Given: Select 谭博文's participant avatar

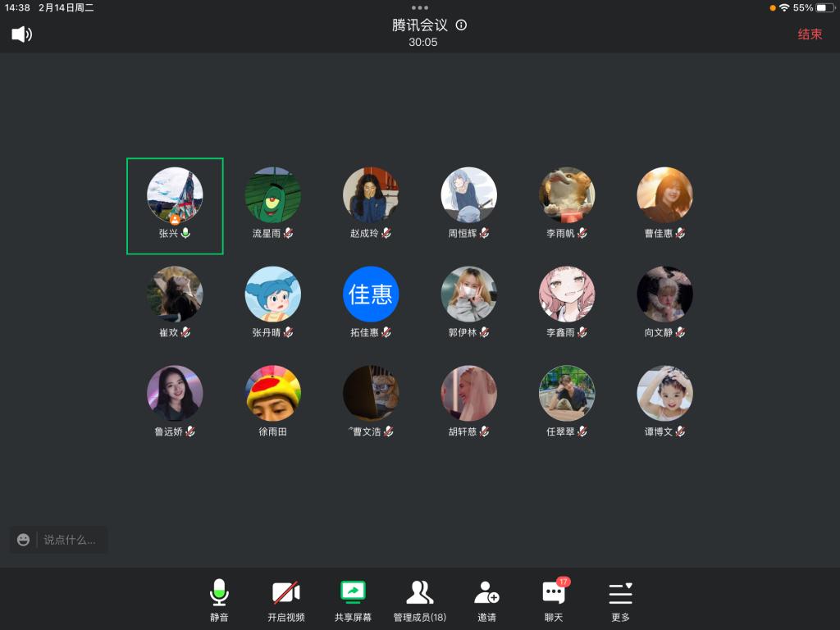Looking at the screenshot, I should click(664, 393).
